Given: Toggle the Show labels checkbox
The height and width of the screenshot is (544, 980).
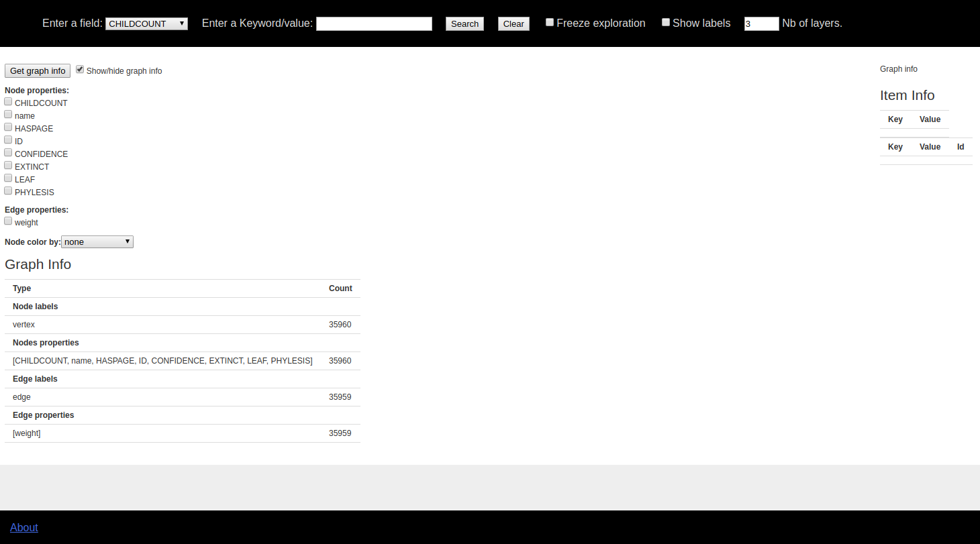Looking at the screenshot, I should point(666,22).
